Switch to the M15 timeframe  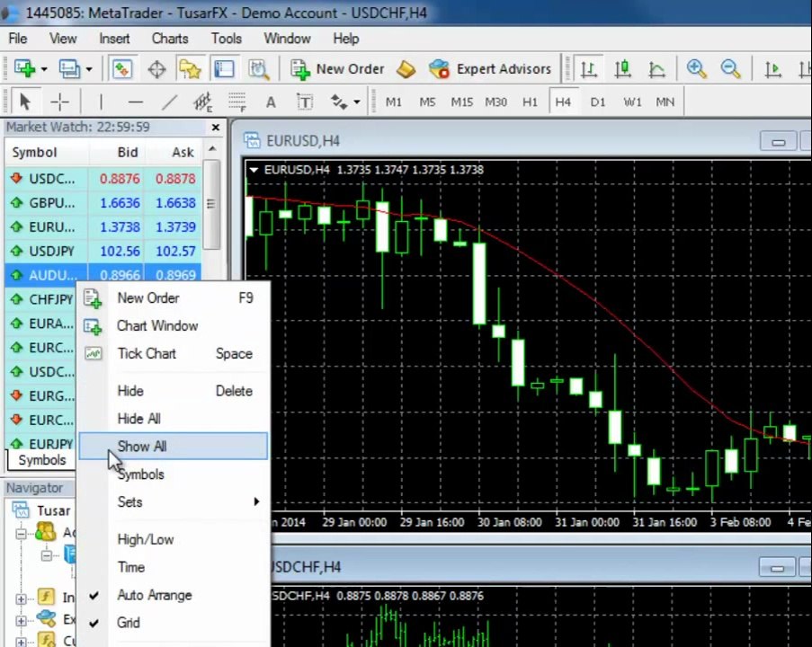click(461, 102)
